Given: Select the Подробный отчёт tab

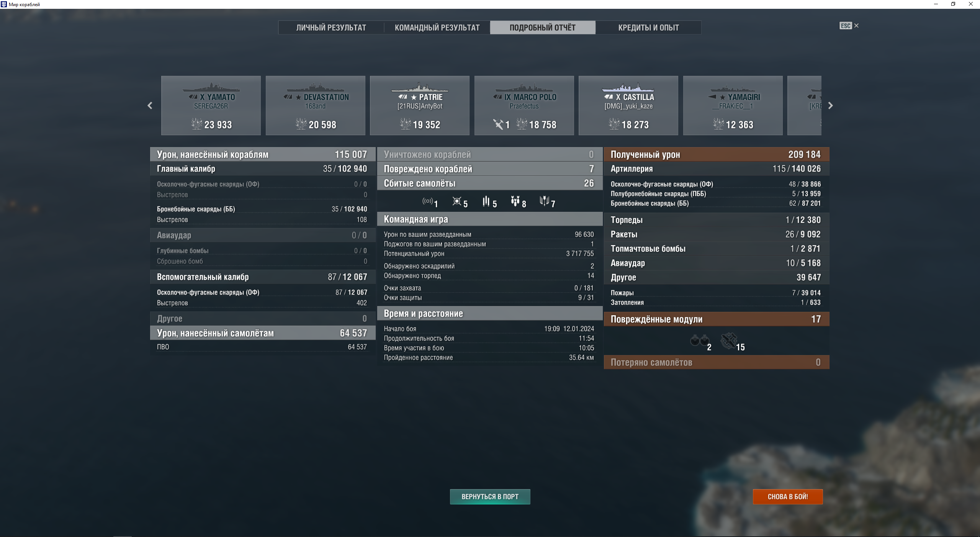Looking at the screenshot, I should tap(543, 28).
